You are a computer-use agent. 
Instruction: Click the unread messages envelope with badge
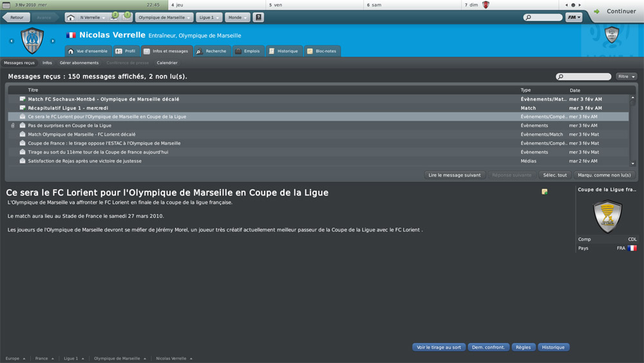click(x=115, y=17)
